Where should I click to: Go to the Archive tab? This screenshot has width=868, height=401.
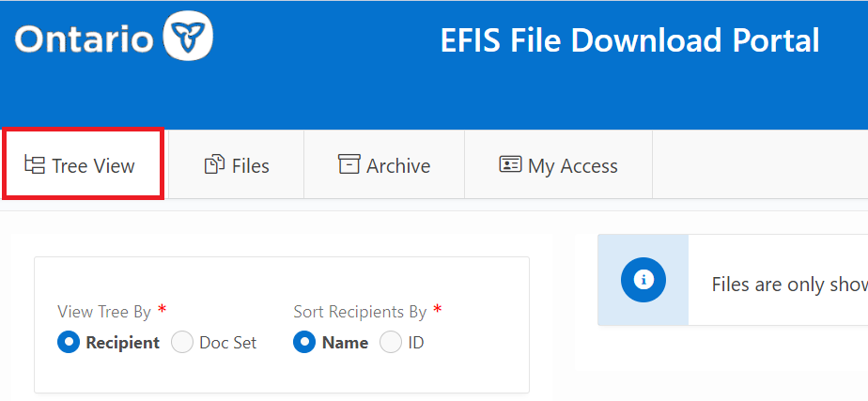pyautogui.click(x=384, y=165)
